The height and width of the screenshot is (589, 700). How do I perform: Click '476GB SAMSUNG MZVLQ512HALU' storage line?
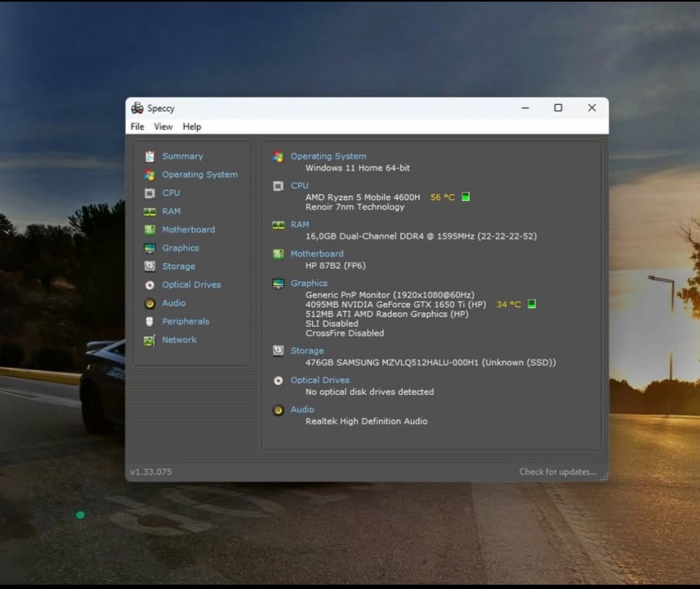pos(430,363)
